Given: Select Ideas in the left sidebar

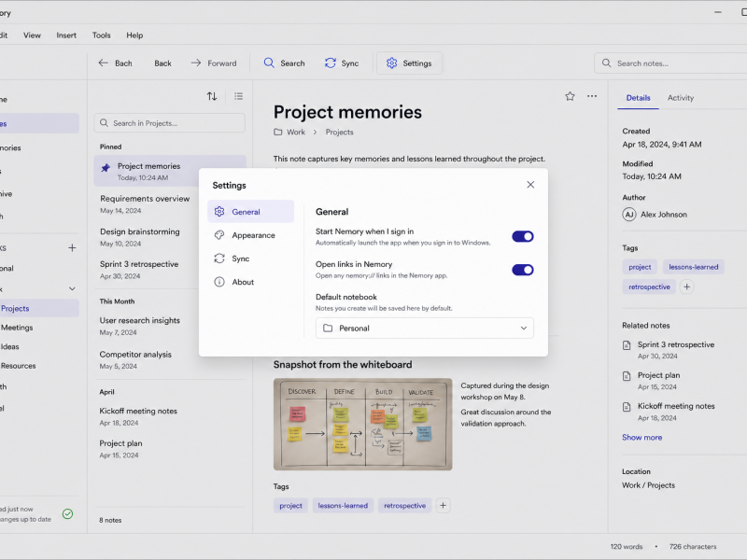Looking at the screenshot, I should tap(10, 346).
